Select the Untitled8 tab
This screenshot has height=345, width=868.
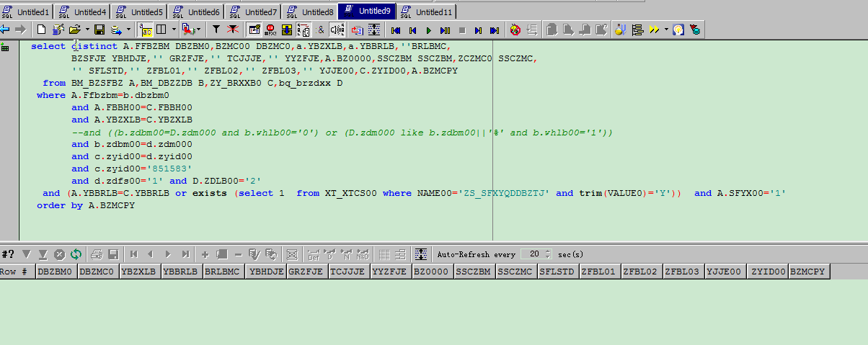click(x=311, y=12)
